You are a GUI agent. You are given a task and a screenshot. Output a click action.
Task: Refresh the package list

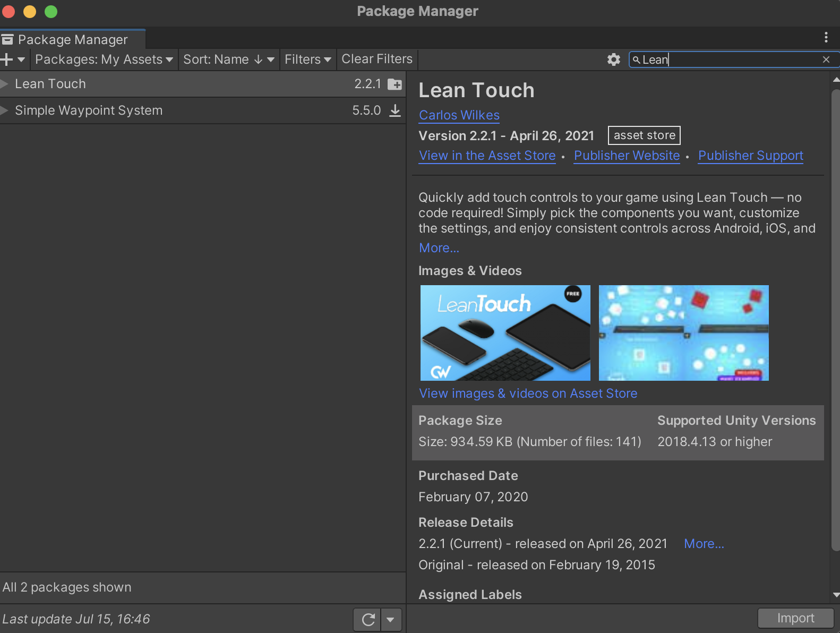[x=367, y=619]
